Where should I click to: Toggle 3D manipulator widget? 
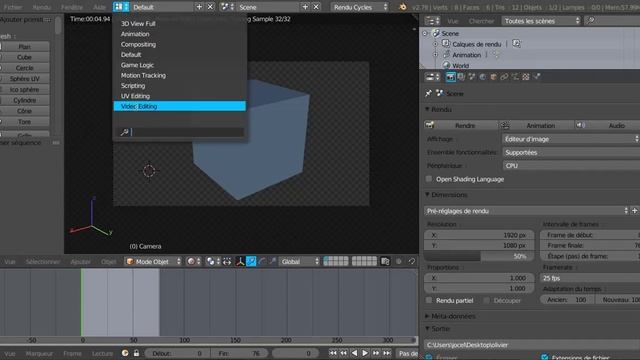240,261
